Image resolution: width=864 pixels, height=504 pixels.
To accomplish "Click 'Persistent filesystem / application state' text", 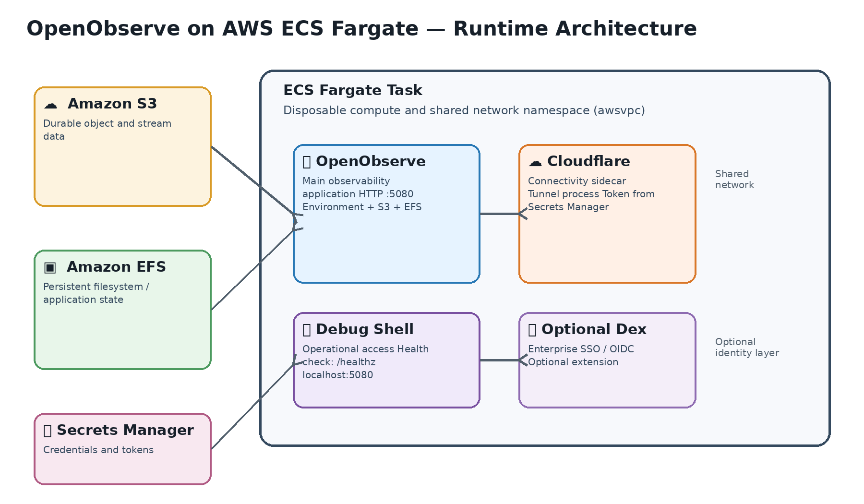I will tap(96, 293).
